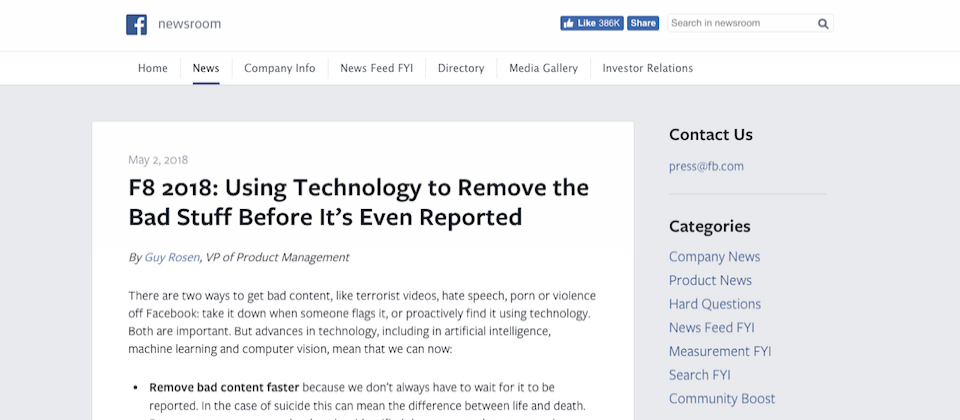Open the Company News category
This screenshot has height=420, width=960.
714,257
